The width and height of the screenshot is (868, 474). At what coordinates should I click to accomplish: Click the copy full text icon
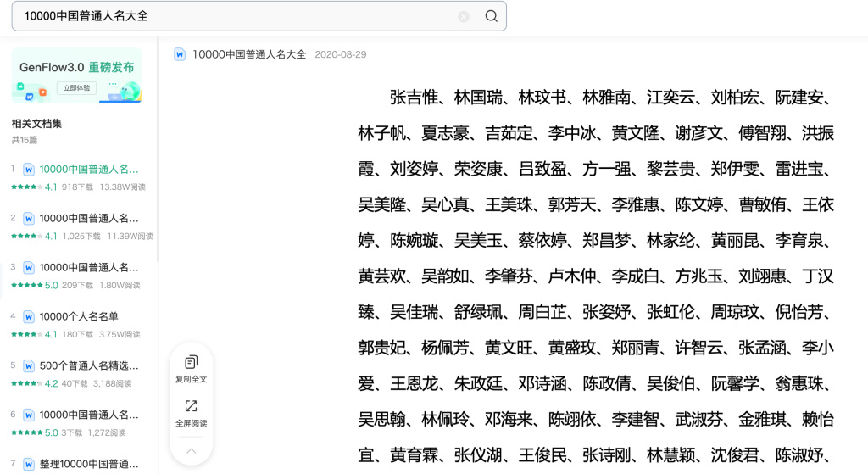(191, 362)
